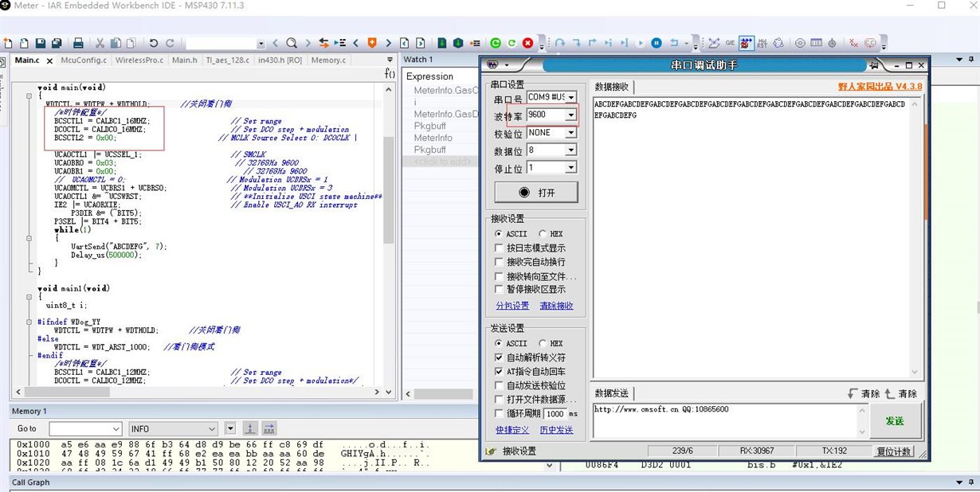Click the serial tool pin-on-top icon
The width and height of the screenshot is (980, 492).
[x=874, y=65]
